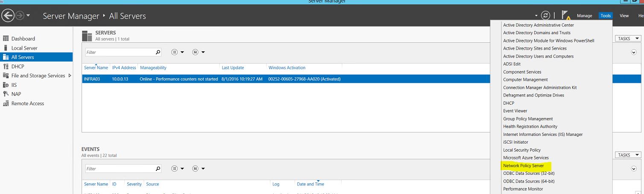Click the Events filter input field
Viewport: 644px width, 194px height.
(x=120, y=169)
